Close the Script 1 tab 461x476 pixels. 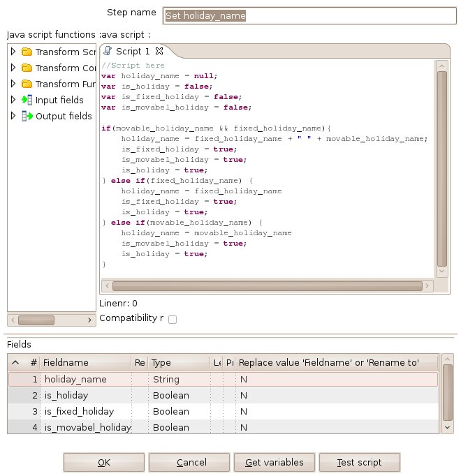[159, 51]
